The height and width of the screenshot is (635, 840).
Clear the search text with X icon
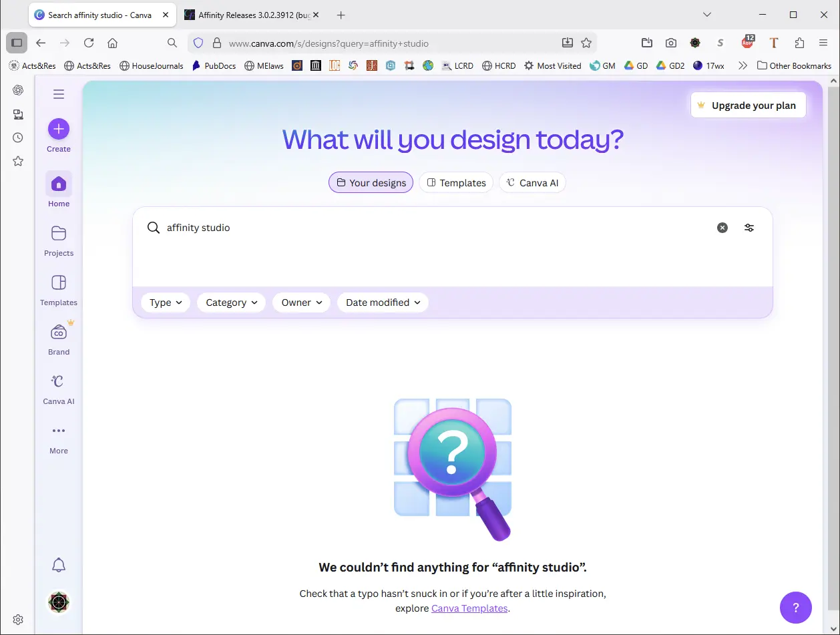pyautogui.click(x=722, y=228)
